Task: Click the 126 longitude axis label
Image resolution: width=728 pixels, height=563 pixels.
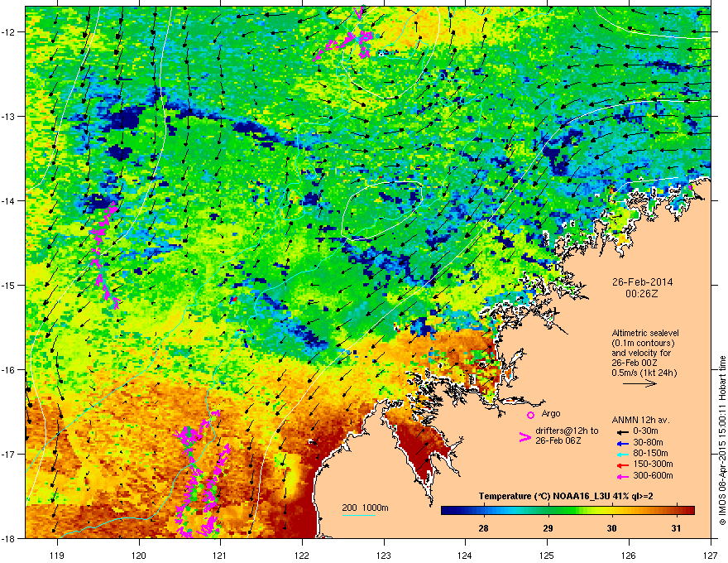Action: (629, 556)
